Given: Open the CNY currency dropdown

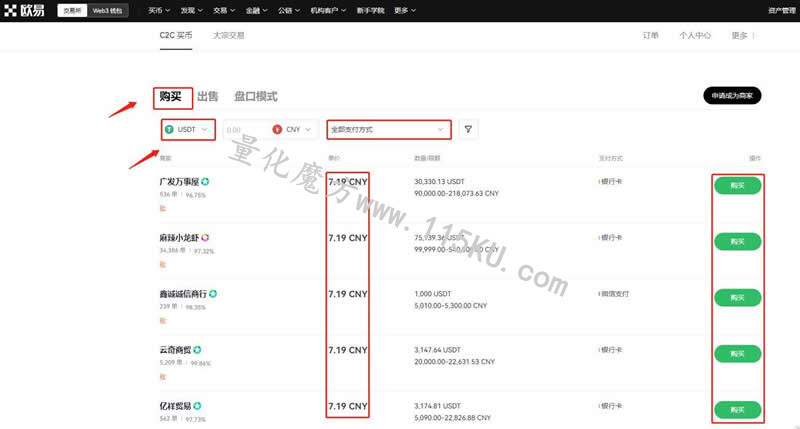Looking at the screenshot, I should [x=293, y=130].
